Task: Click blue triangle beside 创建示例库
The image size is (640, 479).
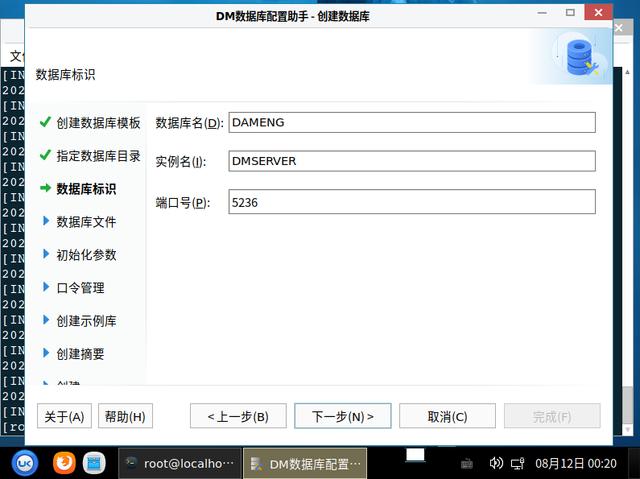Action: pos(46,320)
